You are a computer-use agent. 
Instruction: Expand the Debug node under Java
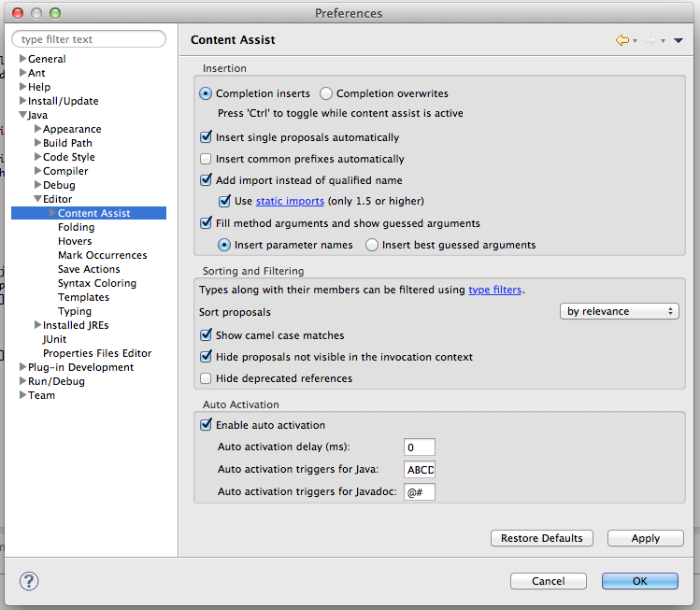pyautogui.click(x=38, y=184)
